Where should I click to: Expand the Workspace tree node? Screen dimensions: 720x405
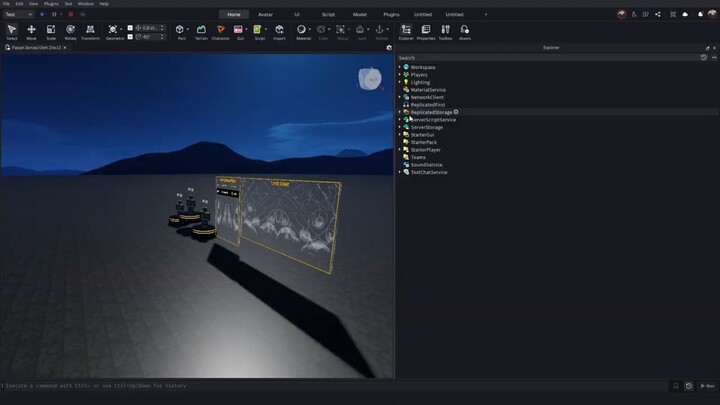pyautogui.click(x=399, y=67)
